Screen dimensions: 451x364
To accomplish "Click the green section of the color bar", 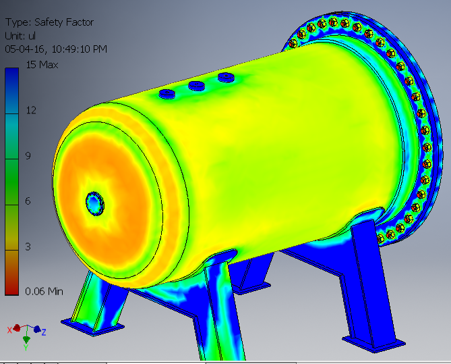I will [x=12, y=182].
